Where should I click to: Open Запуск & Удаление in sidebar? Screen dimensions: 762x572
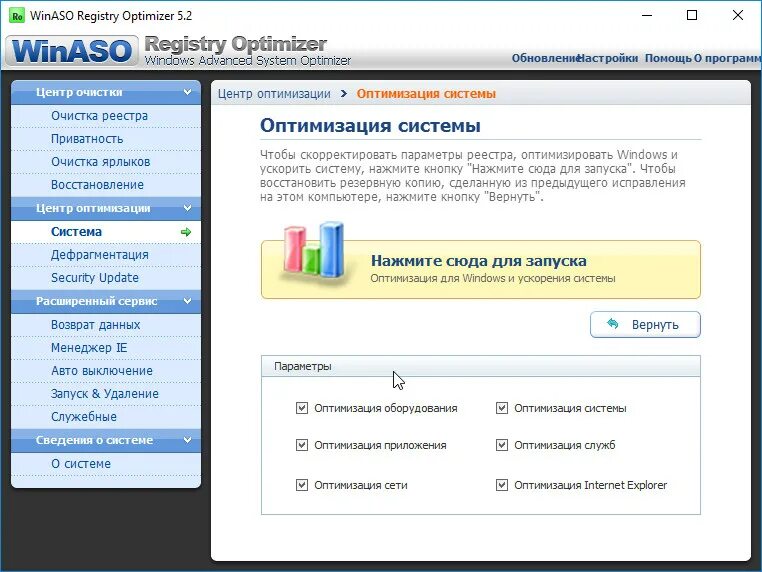[106, 394]
